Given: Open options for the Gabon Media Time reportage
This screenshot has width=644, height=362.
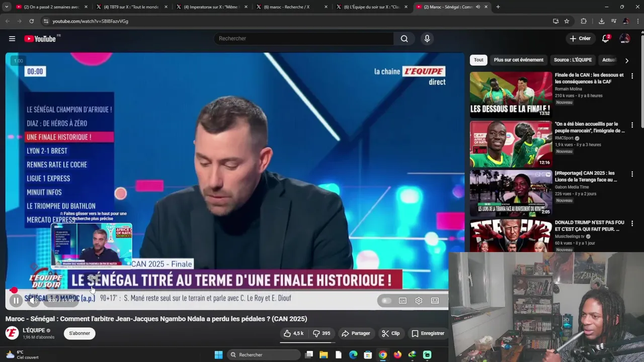Looking at the screenshot, I should (x=632, y=174).
